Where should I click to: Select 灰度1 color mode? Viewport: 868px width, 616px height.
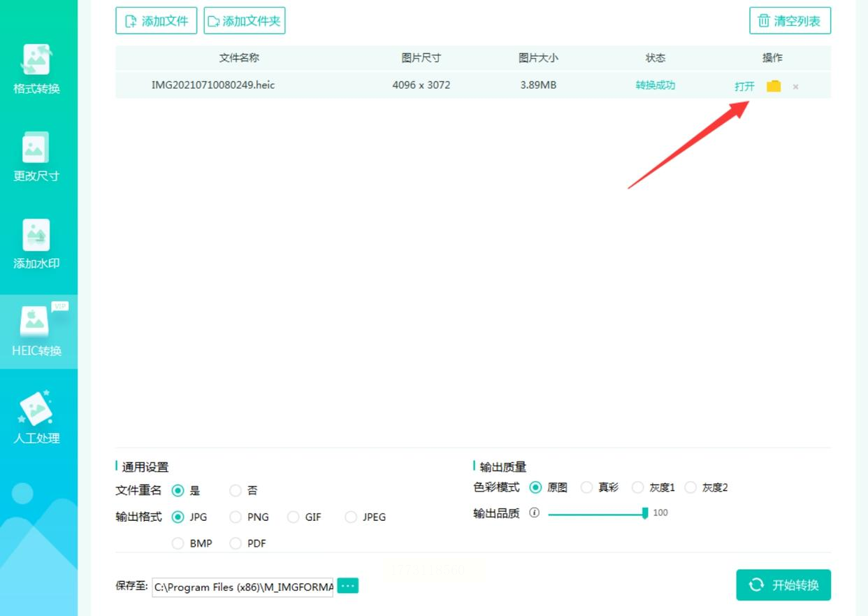638,487
